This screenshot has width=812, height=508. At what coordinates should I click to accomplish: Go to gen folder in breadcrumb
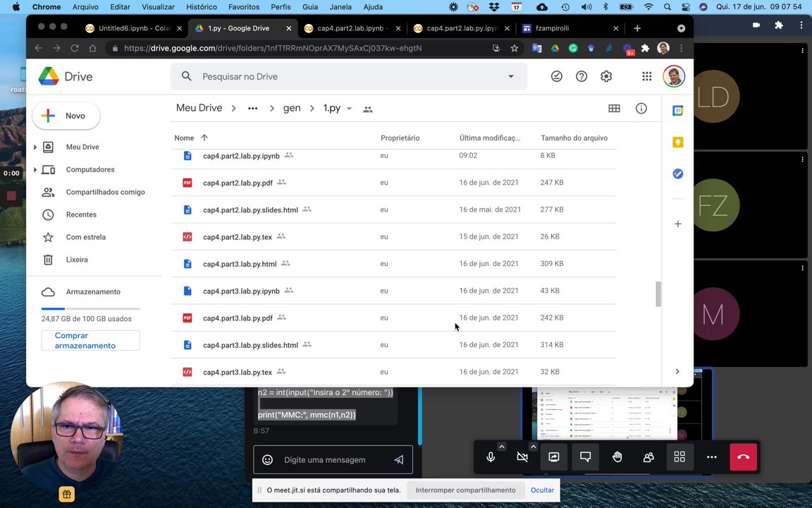tap(292, 109)
